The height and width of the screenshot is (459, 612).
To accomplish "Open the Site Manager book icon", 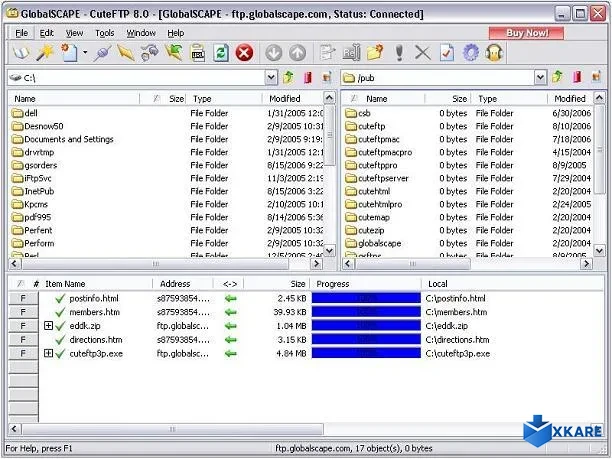I will pos(21,53).
